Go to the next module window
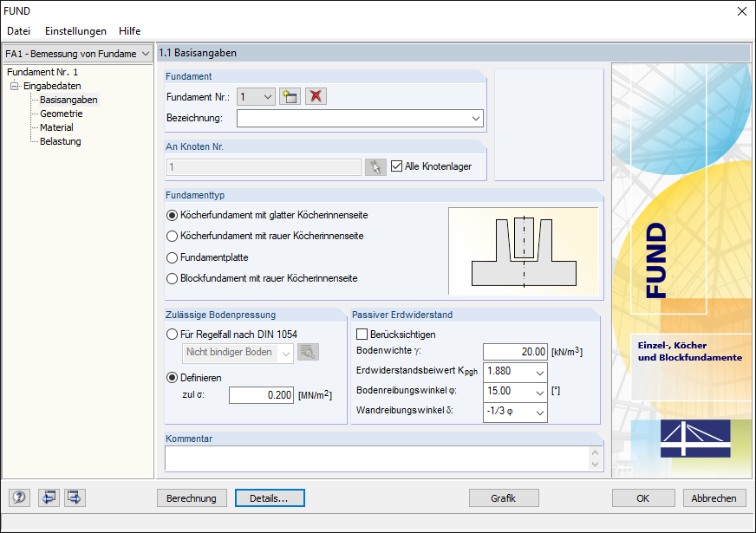Viewport: 756px width, 533px height. [75, 497]
